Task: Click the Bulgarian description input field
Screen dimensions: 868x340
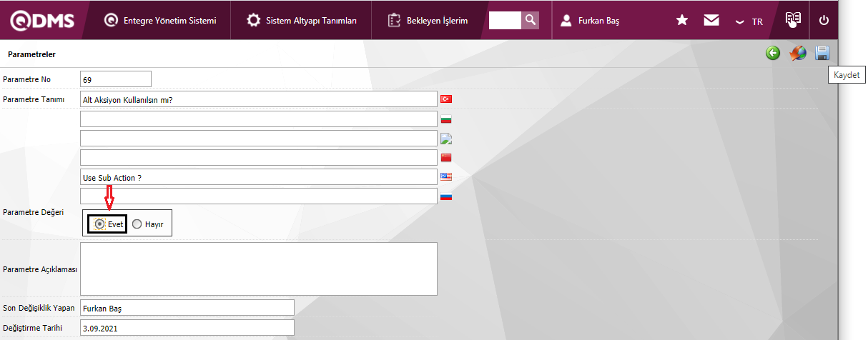Action: pyautogui.click(x=259, y=119)
